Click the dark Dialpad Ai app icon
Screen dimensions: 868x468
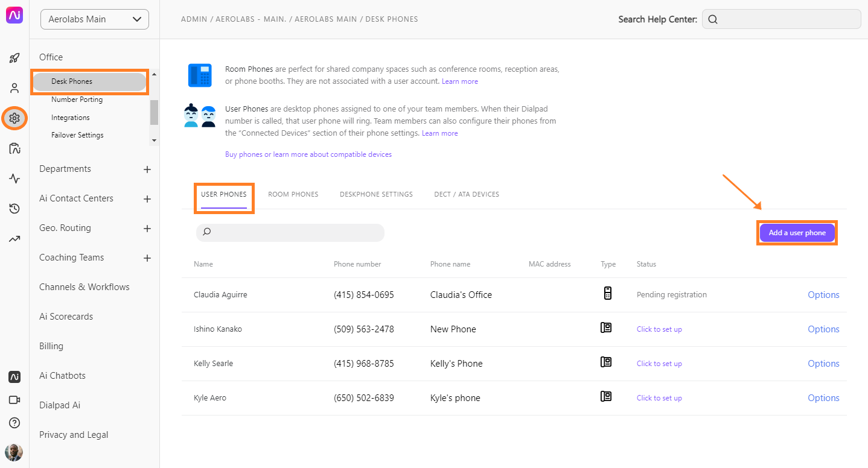14,377
